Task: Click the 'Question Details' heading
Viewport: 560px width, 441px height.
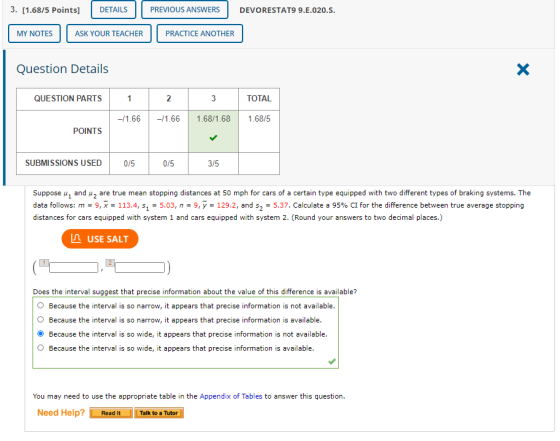Action: [62, 69]
